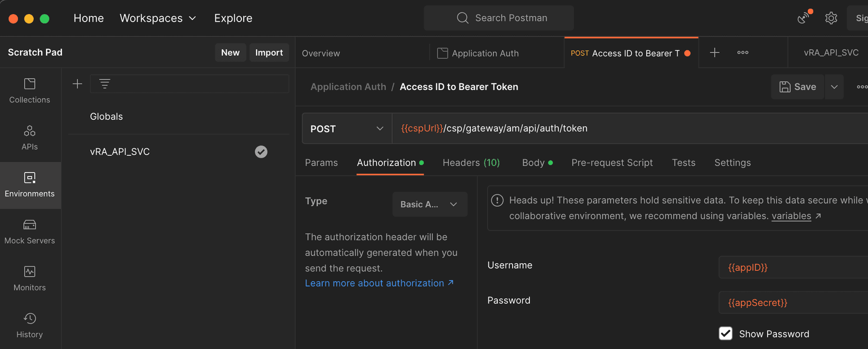Open the tab options ellipsis menu
The height and width of the screenshot is (349, 868).
(x=743, y=53)
